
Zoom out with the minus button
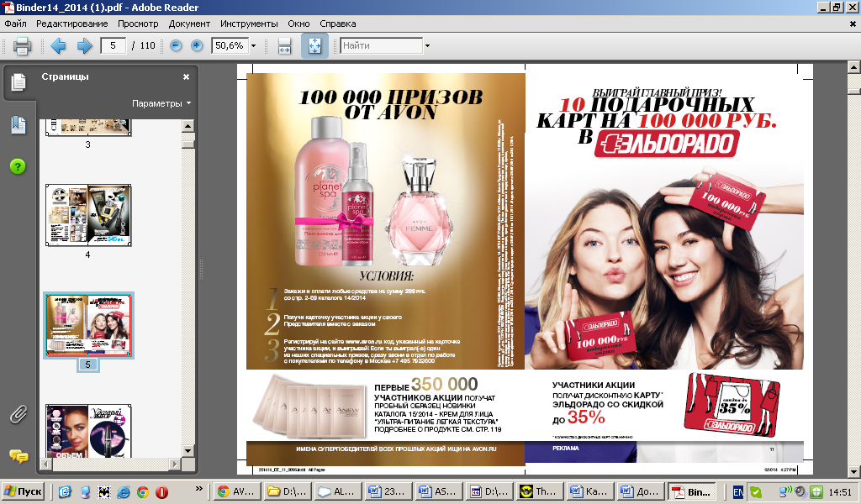(x=176, y=45)
